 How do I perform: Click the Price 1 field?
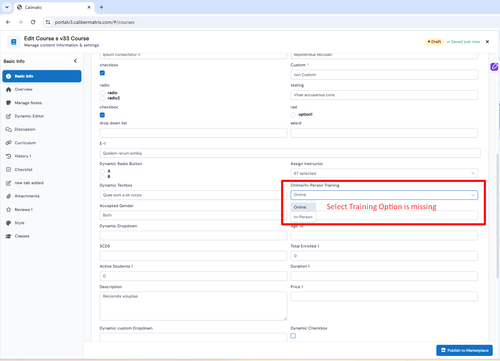pyautogui.click(x=384, y=296)
